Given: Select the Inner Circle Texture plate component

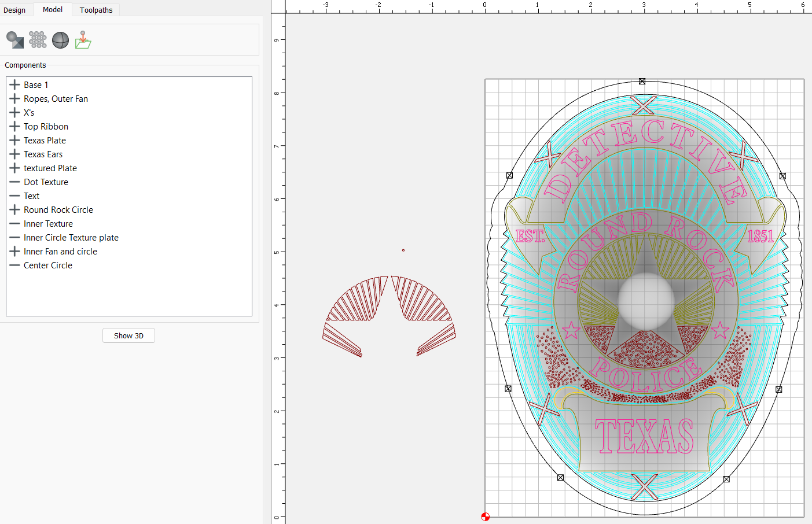Looking at the screenshot, I should (71, 238).
